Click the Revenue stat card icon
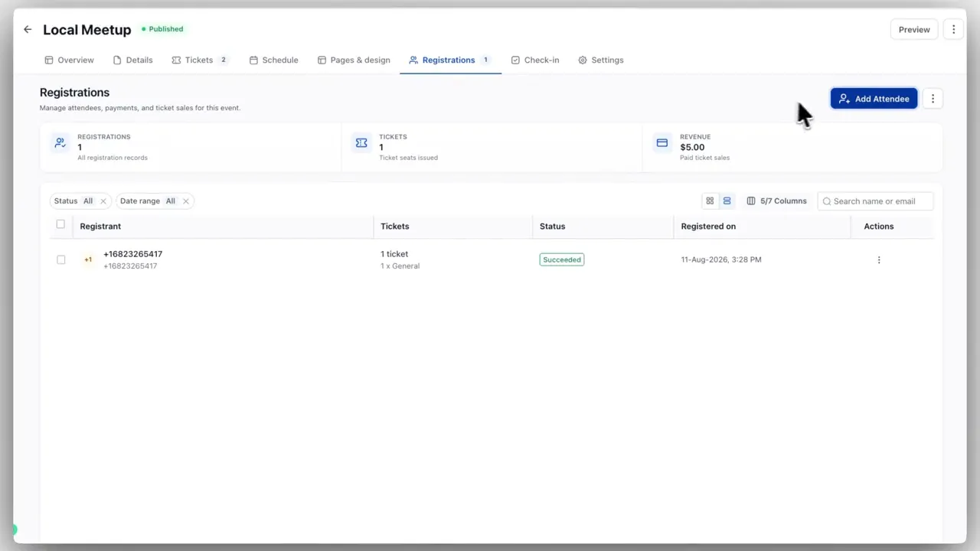The width and height of the screenshot is (980, 551). point(662,143)
